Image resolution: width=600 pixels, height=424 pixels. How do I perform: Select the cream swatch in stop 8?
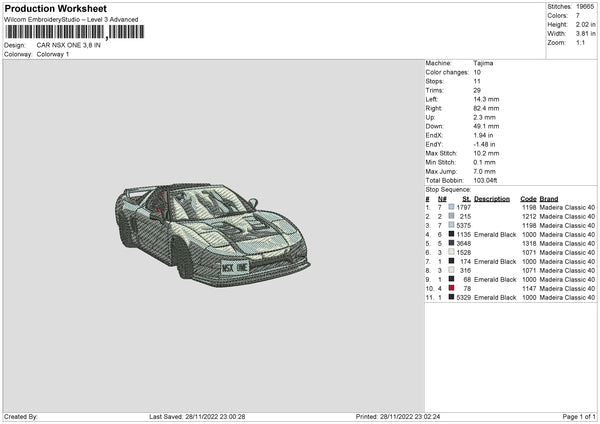[452, 270]
